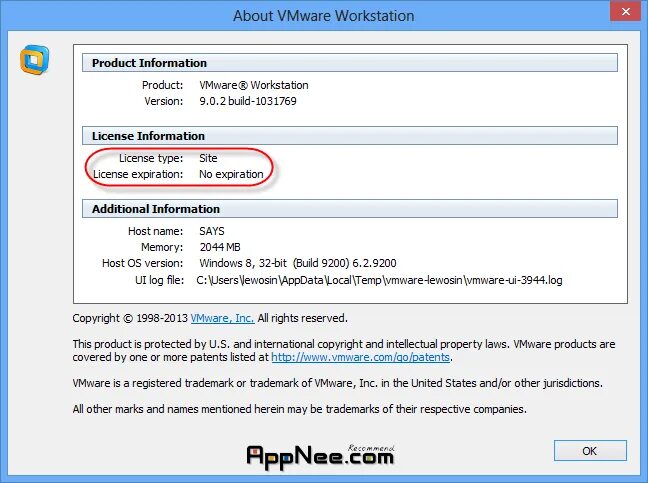648x483 pixels.
Task: Click the VMware Workstation logo icon
Action: [35, 60]
